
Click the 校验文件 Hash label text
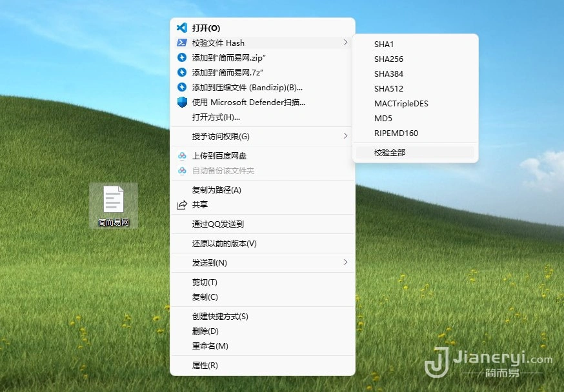tap(218, 43)
